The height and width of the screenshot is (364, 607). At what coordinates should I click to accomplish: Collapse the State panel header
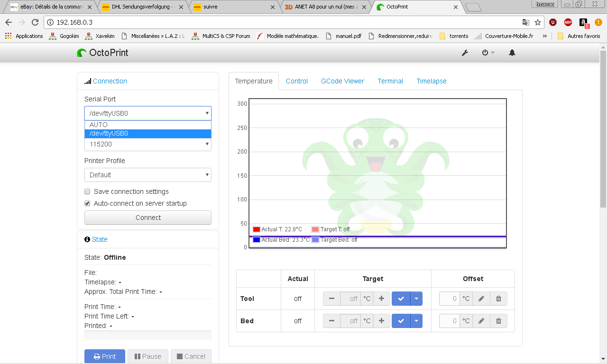(x=100, y=239)
